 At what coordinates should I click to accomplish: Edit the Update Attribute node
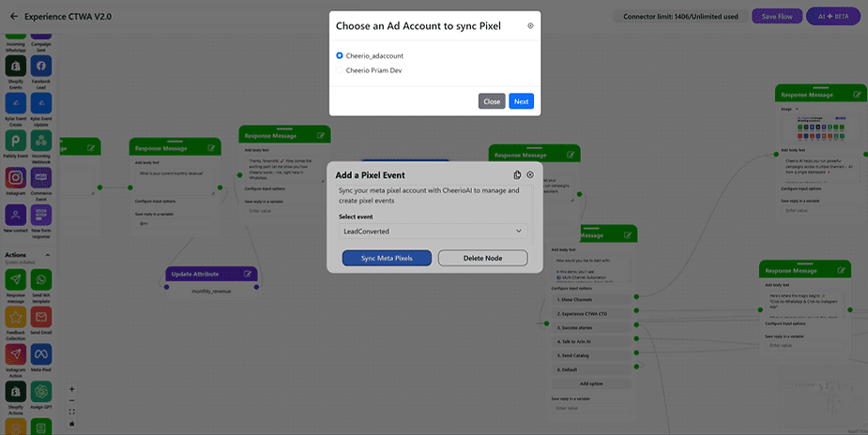248,274
